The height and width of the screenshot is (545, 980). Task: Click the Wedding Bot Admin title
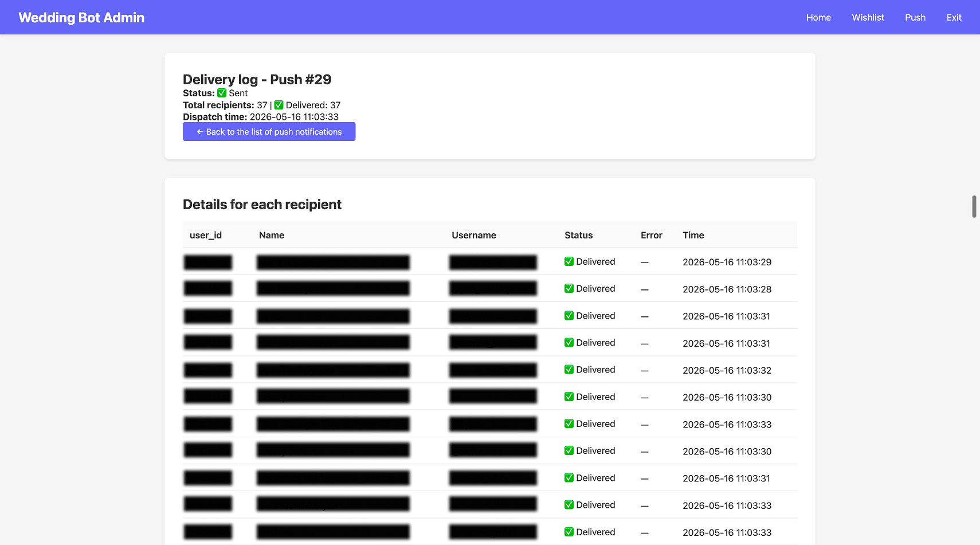[81, 17]
